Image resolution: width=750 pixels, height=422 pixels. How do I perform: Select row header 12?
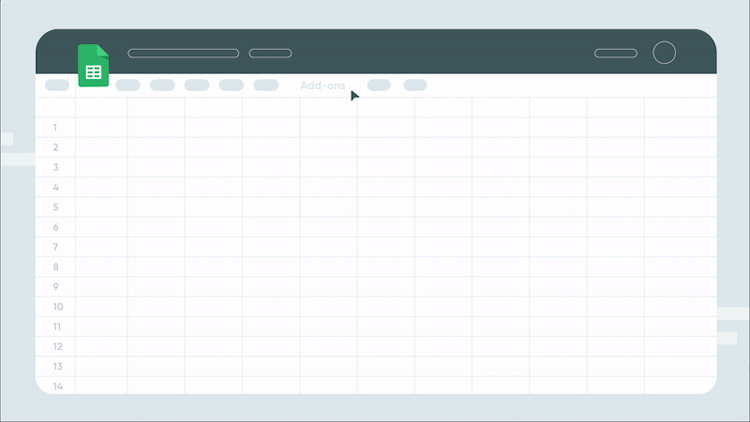[57, 346]
